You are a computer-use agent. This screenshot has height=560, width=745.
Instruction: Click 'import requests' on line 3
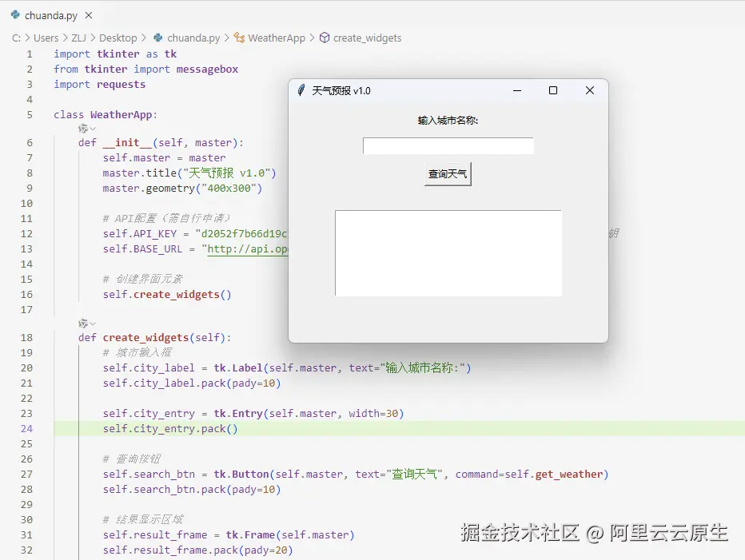[100, 85]
